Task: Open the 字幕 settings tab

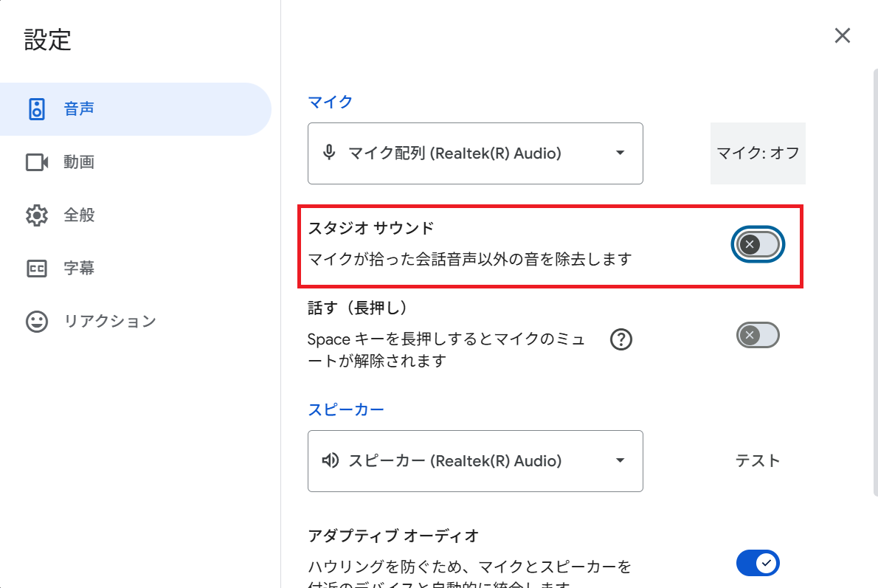Action: pyautogui.click(x=79, y=269)
